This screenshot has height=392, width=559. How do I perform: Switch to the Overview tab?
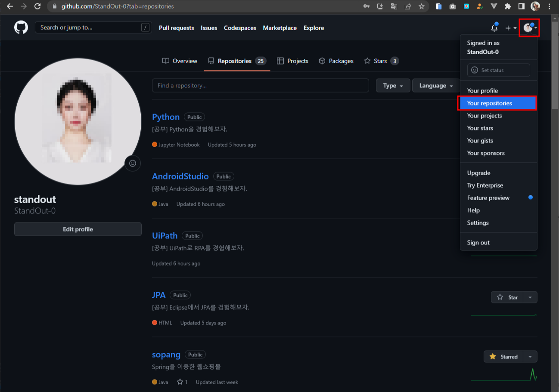180,61
